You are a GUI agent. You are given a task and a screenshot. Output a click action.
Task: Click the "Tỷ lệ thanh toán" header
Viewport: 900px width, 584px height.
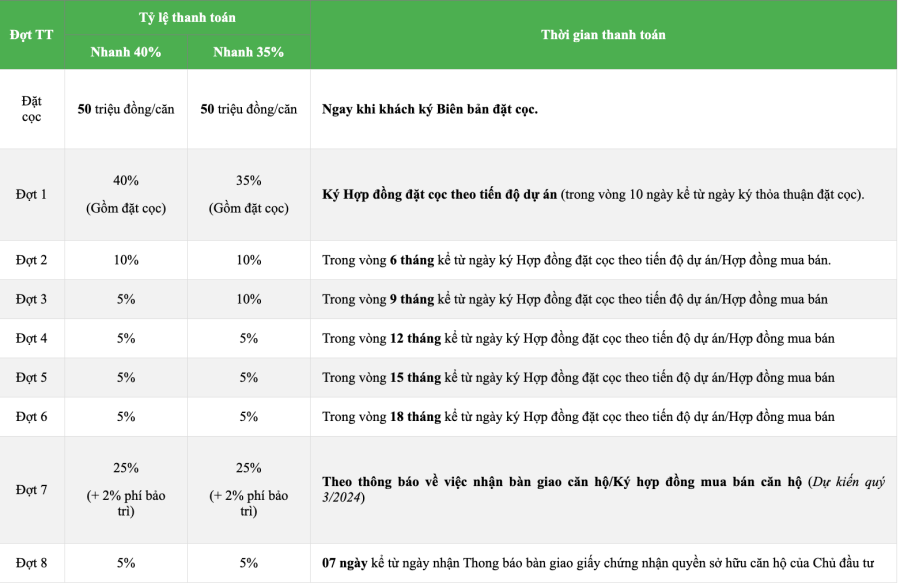point(188,18)
